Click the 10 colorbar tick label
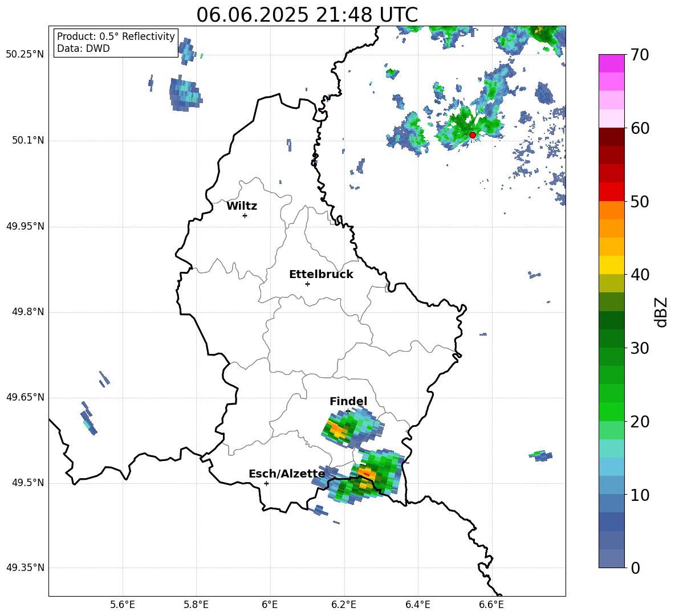 point(639,495)
